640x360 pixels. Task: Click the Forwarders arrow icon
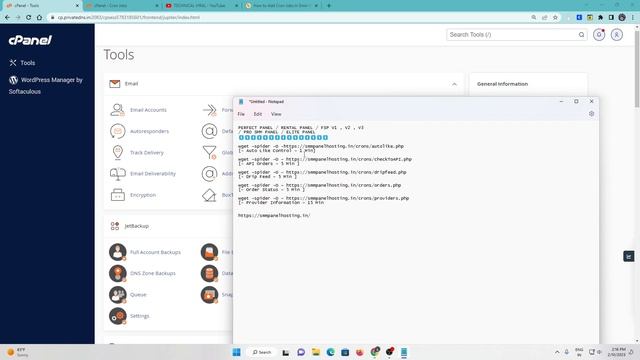[x=209, y=110]
